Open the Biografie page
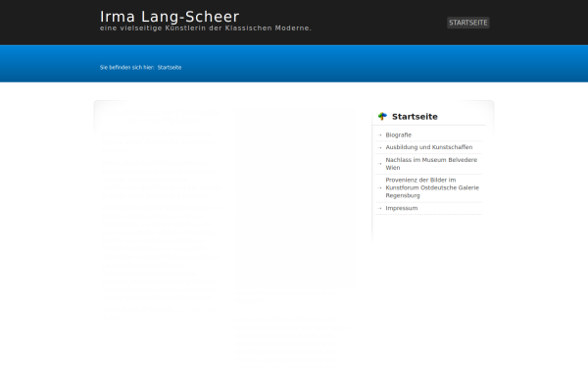Image resolution: width=588 pixels, height=368 pixels. [398, 134]
